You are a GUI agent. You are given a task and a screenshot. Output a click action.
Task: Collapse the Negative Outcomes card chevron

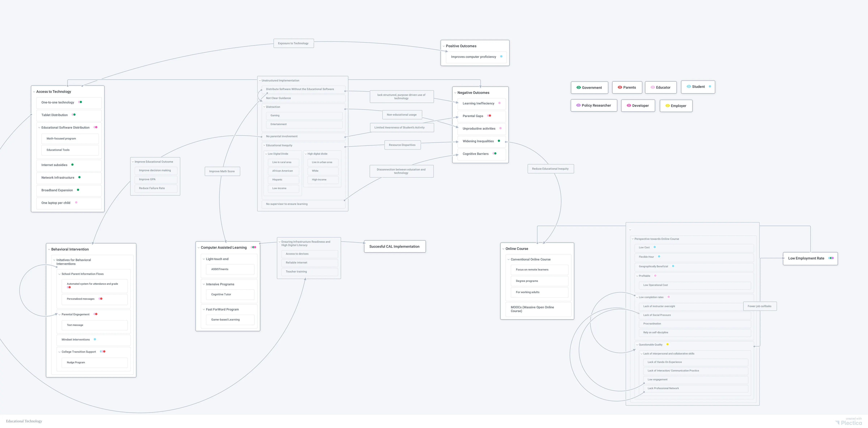[x=455, y=93]
